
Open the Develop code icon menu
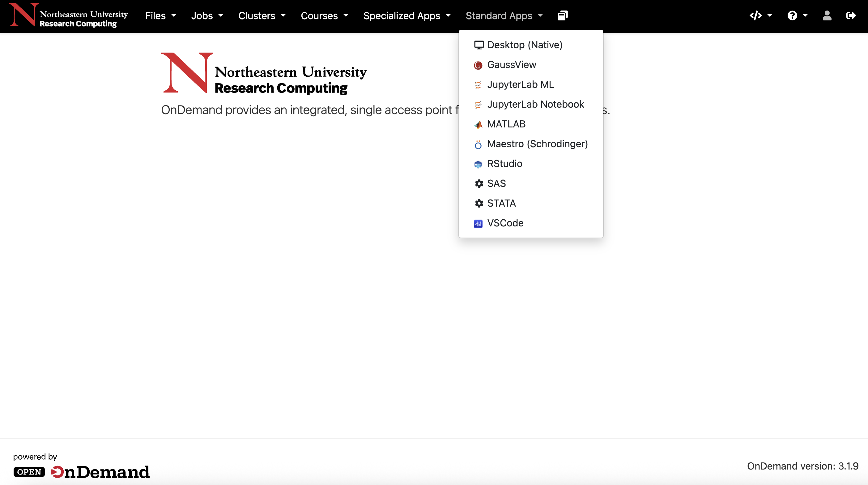pos(760,15)
